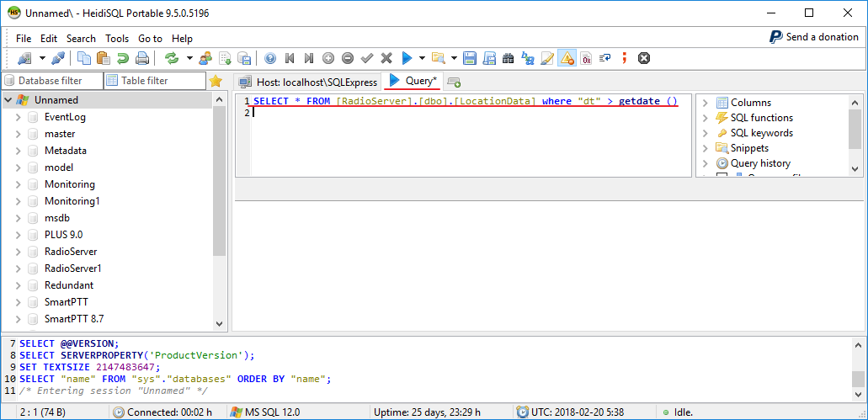Open the dropdown arrow beside the session manager icon

pos(42,58)
